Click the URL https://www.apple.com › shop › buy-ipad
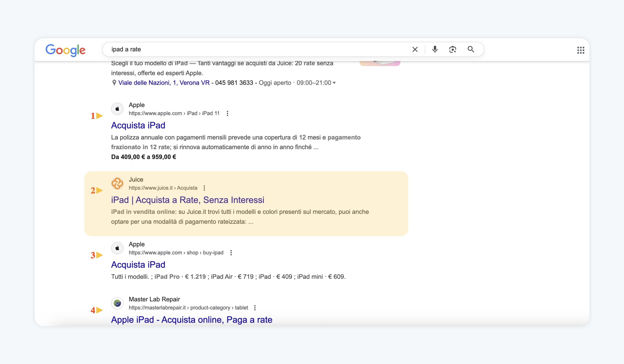Screen dimensions: 624x364 [x=176, y=253]
